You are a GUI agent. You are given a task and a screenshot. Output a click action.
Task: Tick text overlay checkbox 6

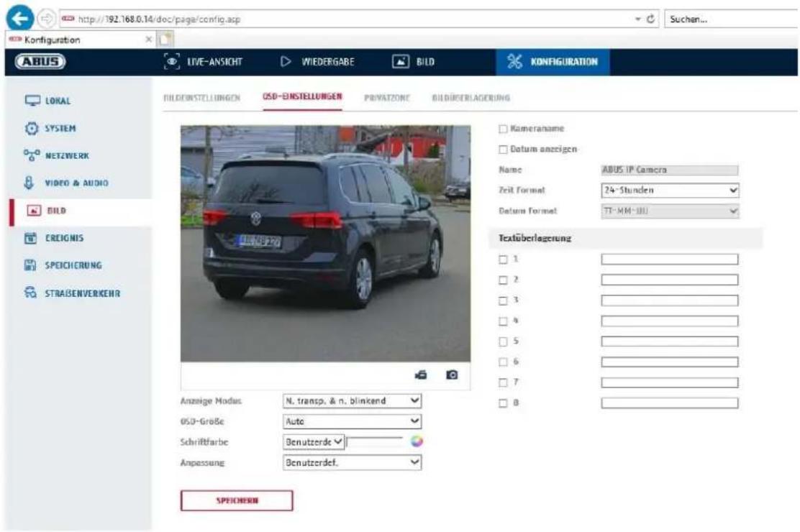point(503,362)
